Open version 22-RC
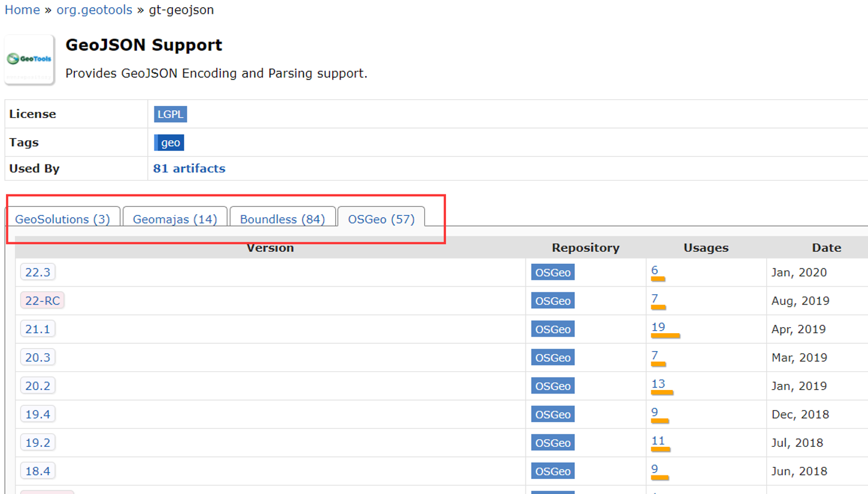 click(43, 300)
